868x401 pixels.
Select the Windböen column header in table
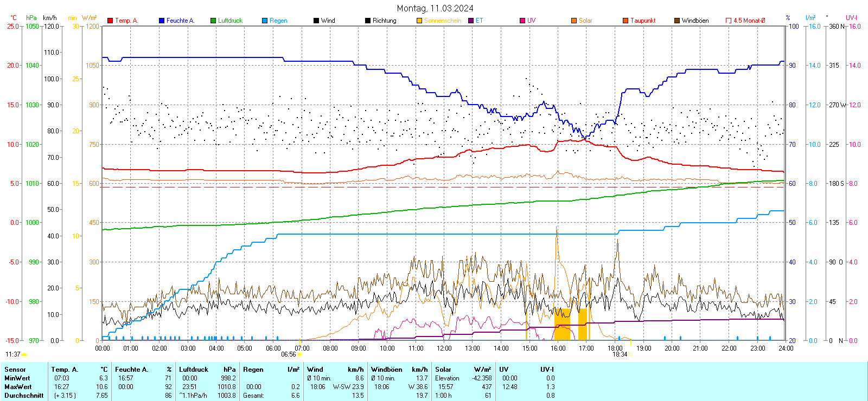(x=386, y=370)
